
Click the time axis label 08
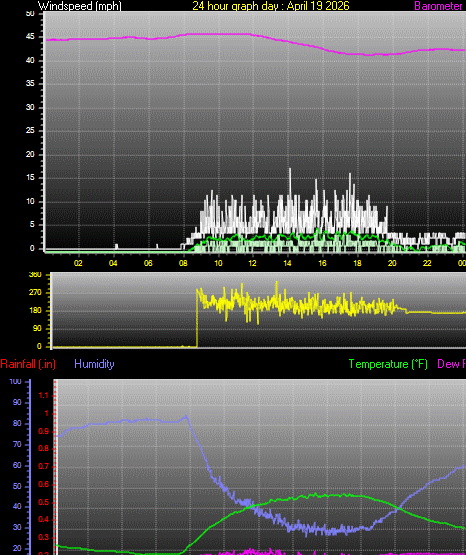(x=183, y=263)
